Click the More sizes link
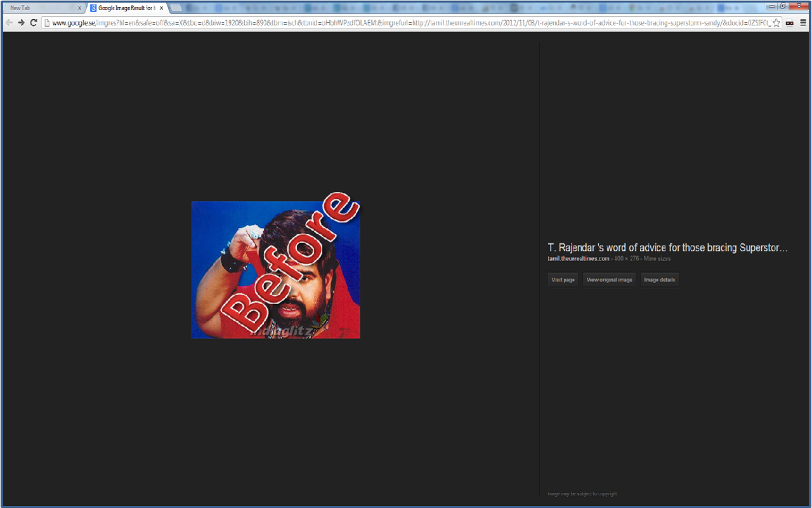The height and width of the screenshot is (508, 812). point(657,258)
